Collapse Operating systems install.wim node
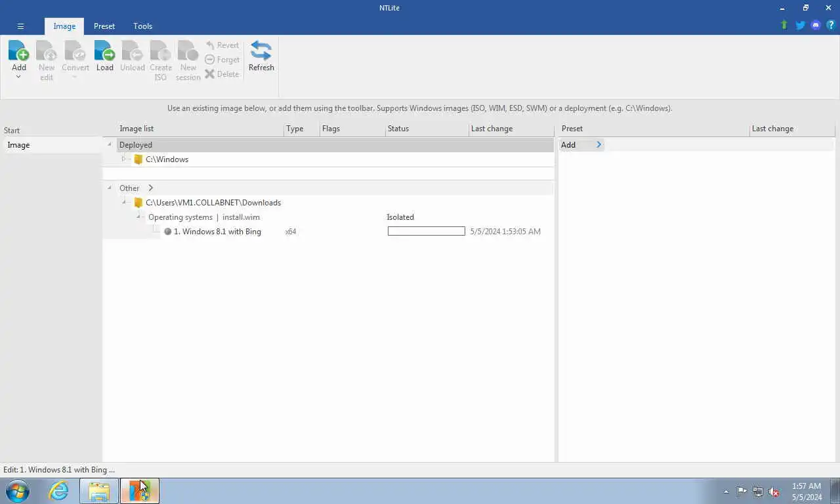This screenshot has height=504, width=840. (139, 217)
